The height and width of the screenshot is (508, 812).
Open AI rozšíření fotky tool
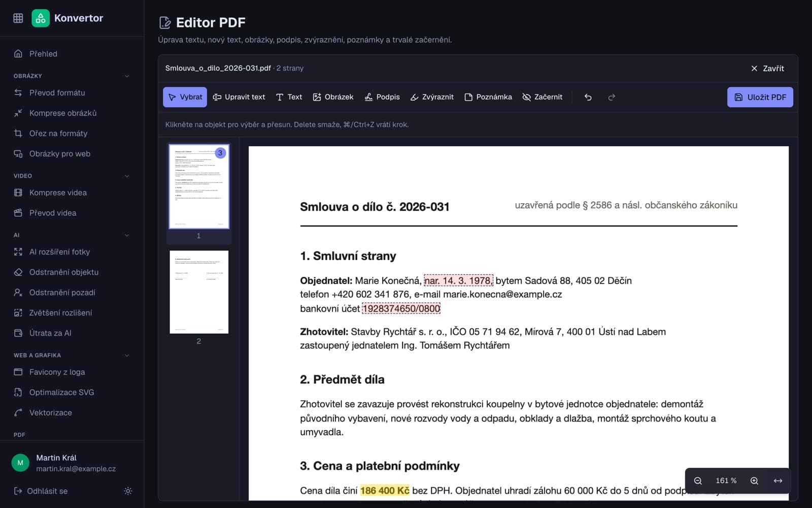pyautogui.click(x=72, y=252)
